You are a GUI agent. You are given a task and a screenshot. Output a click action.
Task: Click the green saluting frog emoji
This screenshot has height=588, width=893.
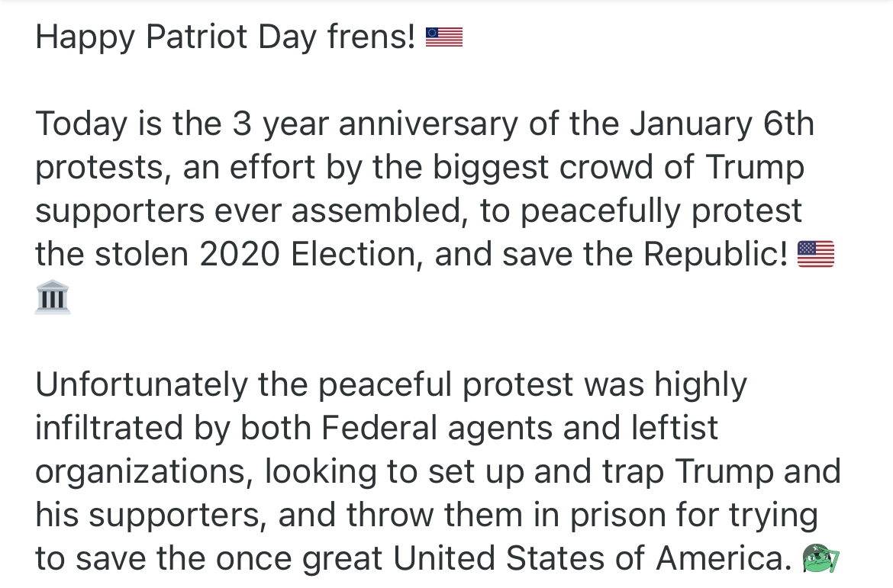click(820, 559)
